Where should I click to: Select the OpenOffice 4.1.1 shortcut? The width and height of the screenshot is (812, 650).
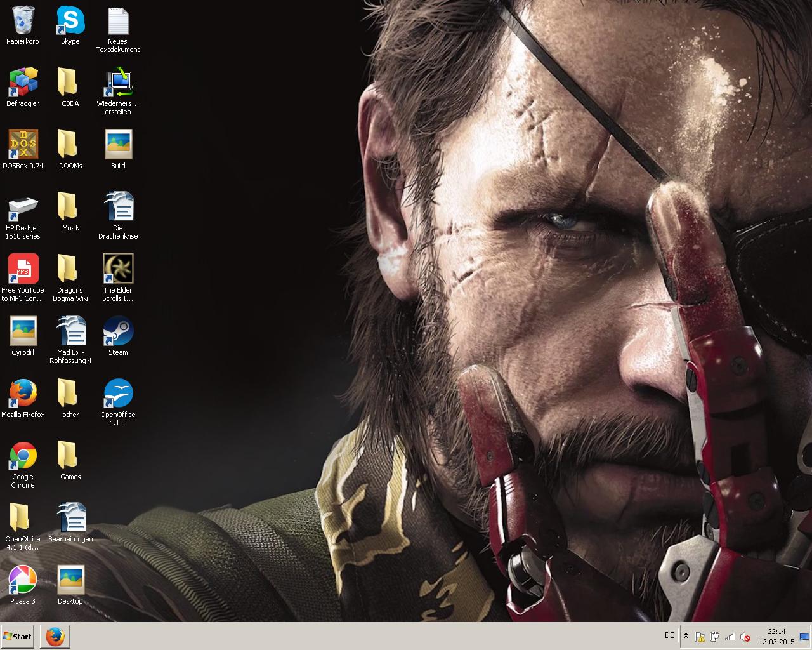point(118,394)
